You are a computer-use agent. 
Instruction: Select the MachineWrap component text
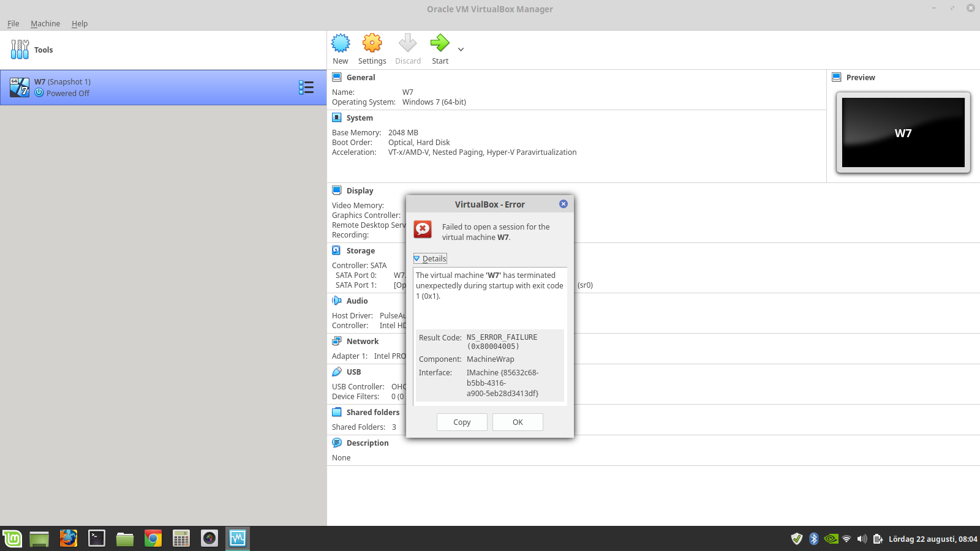[491, 359]
